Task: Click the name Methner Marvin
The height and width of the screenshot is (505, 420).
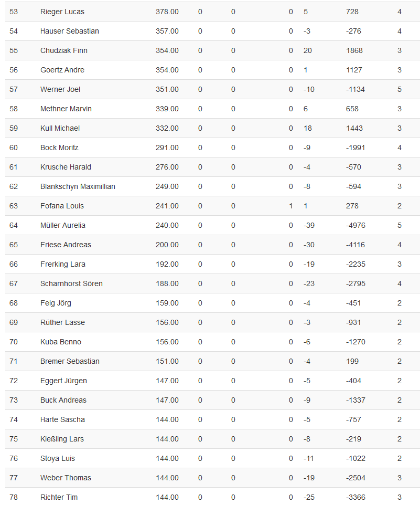Action: pos(66,109)
